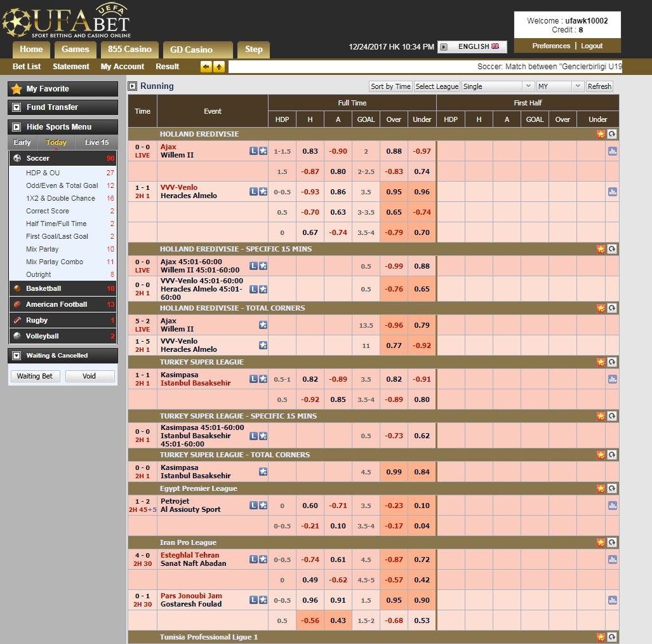This screenshot has width=652, height=644.
Task: Open the Statement menu item
Action: pos(71,67)
